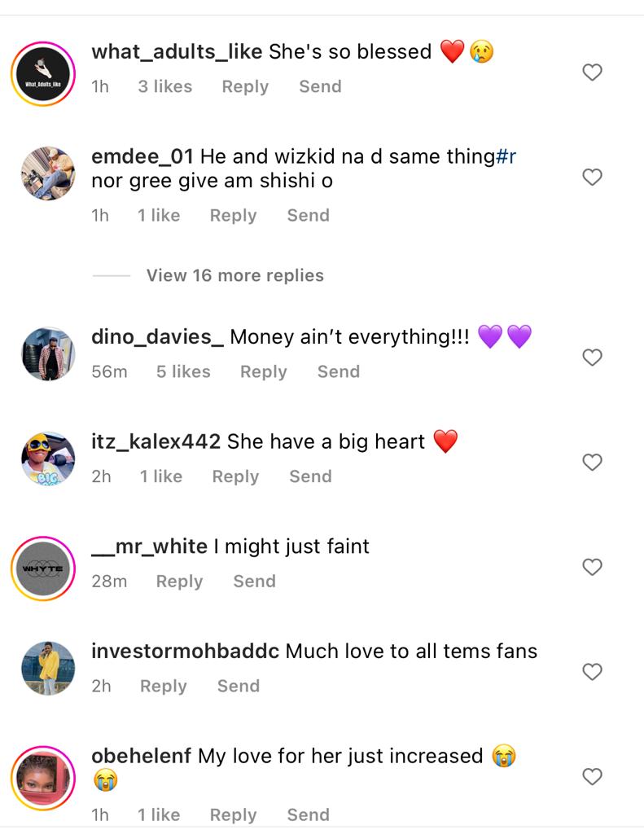This screenshot has width=644, height=834.
Task: Expand 'View 16 more replies'
Action: [x=235, y=275]
